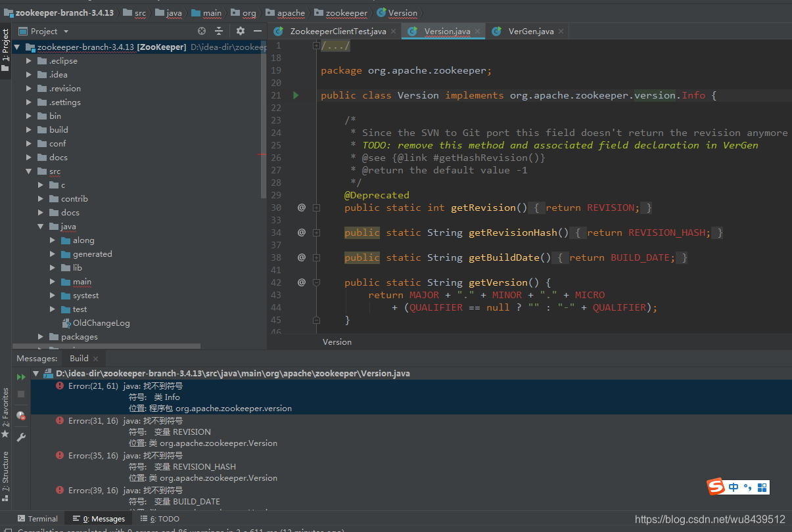Open the Terminal tool window tab
Screen dimensions: 792x532
pyautogui.click(x=37, y=519)
